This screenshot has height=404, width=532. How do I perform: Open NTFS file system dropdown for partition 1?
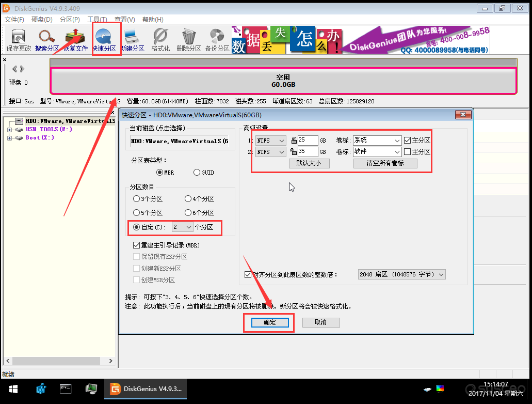(x=270, y=141)
